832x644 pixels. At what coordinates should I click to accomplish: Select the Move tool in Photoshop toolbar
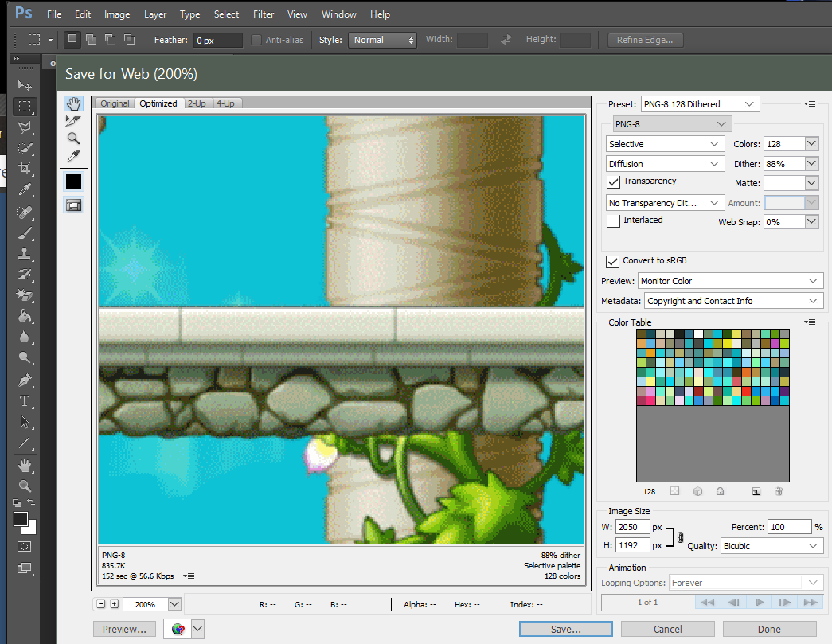(x=25, y=85)
